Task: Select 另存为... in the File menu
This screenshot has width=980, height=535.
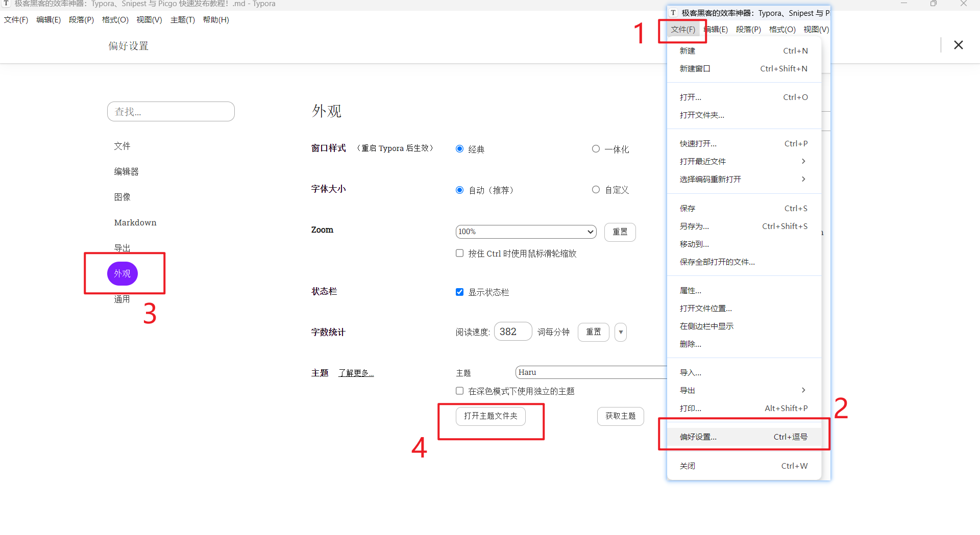Action: point(744,226)
